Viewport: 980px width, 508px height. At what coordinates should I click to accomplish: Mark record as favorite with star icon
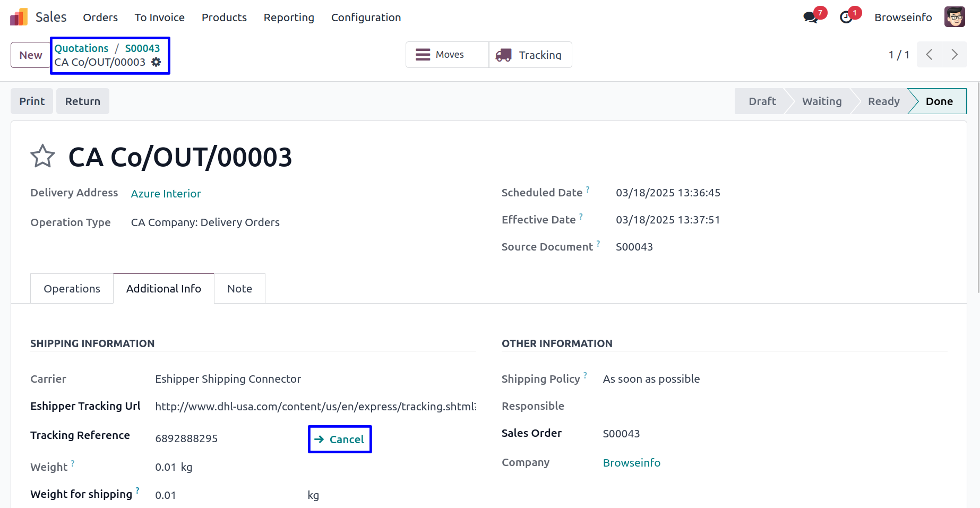click(42, 157)
